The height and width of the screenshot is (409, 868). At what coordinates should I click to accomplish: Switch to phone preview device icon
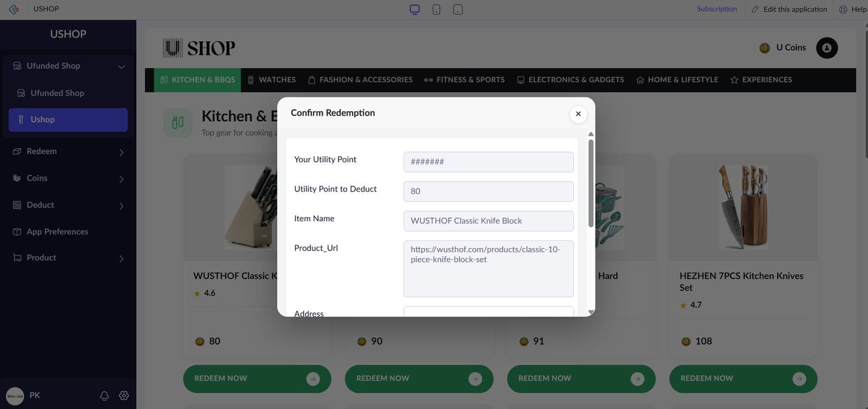[x=436, y=9]
